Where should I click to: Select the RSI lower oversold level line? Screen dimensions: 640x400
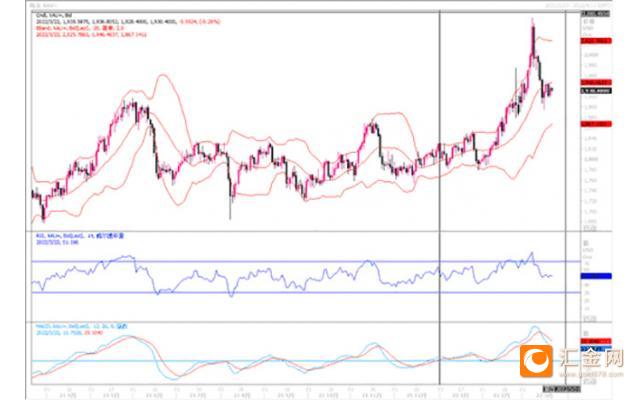(306, 292)
